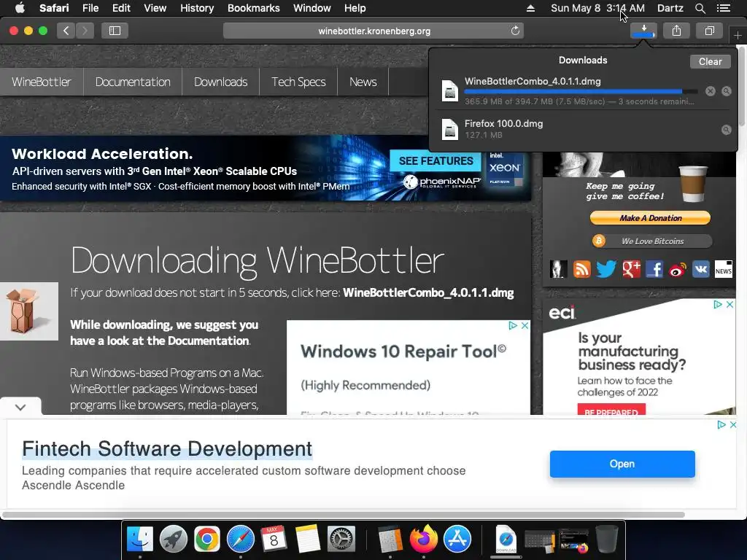Image resolution: width=747 pixels, height=560 pixels.
Task: Open the Trash in the Dock
Action: point(606,539)
